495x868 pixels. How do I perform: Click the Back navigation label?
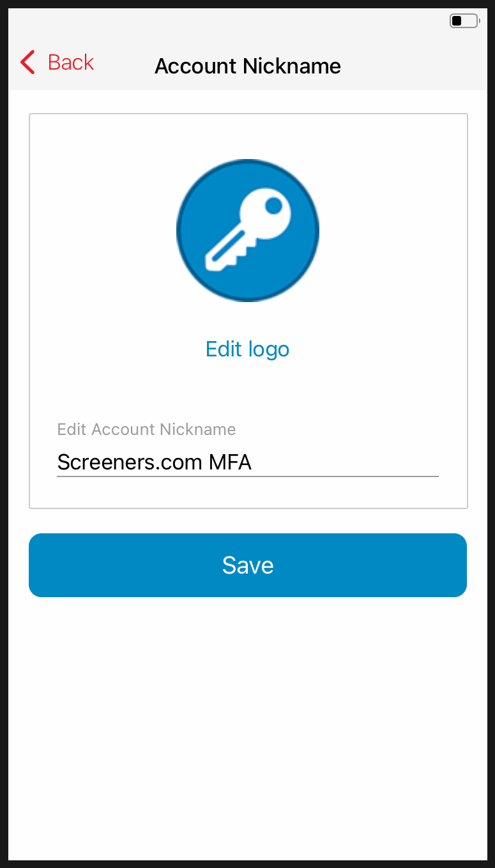click(70, 62)
